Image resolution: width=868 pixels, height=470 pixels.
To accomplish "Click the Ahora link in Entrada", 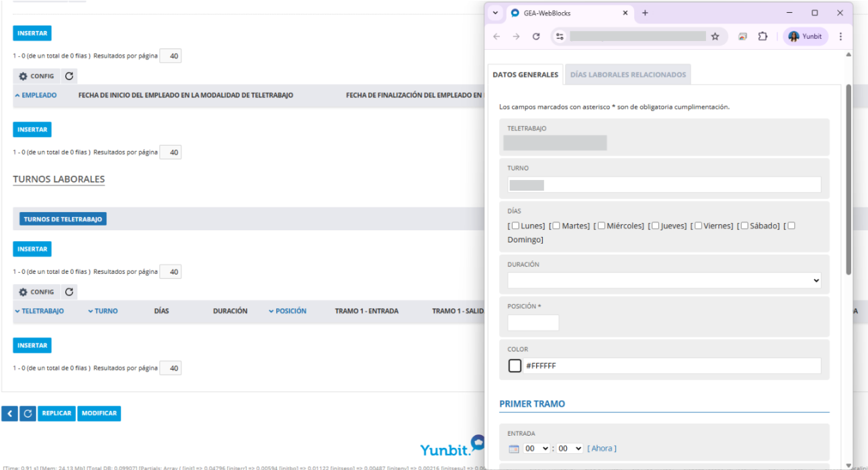I will click(x=601, y=449).
